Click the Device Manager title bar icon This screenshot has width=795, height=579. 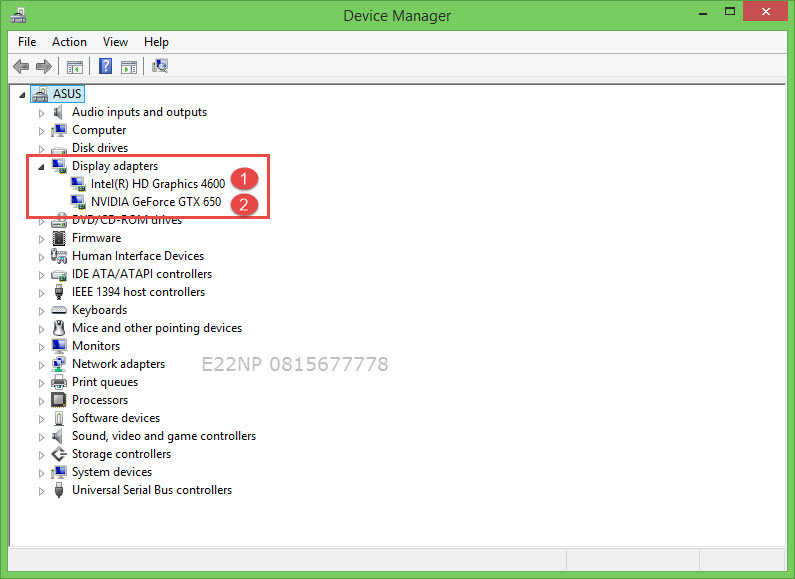[18, 15]
